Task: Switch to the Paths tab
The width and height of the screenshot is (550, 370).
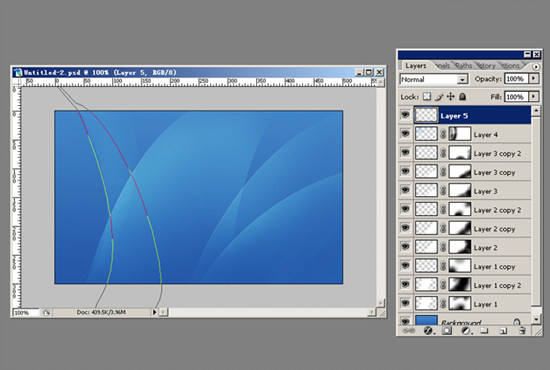Action: [464, 66]
